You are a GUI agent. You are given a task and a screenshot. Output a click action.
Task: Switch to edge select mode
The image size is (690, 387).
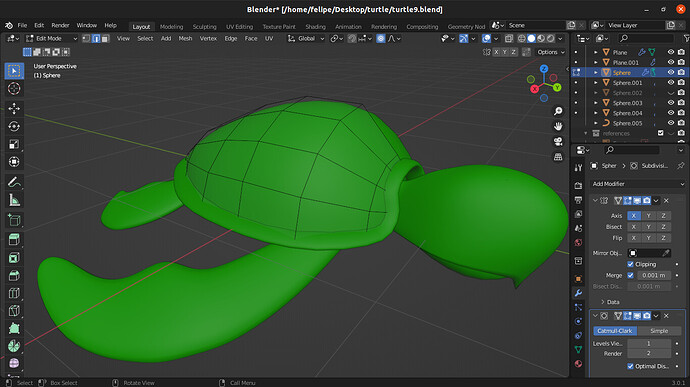(96, 39)
